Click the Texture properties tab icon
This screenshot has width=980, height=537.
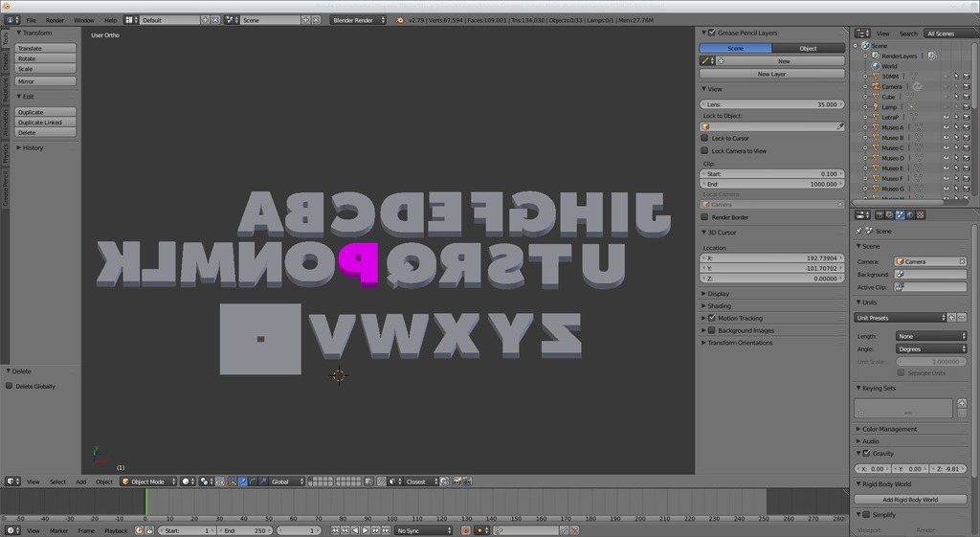pos(920,215)
